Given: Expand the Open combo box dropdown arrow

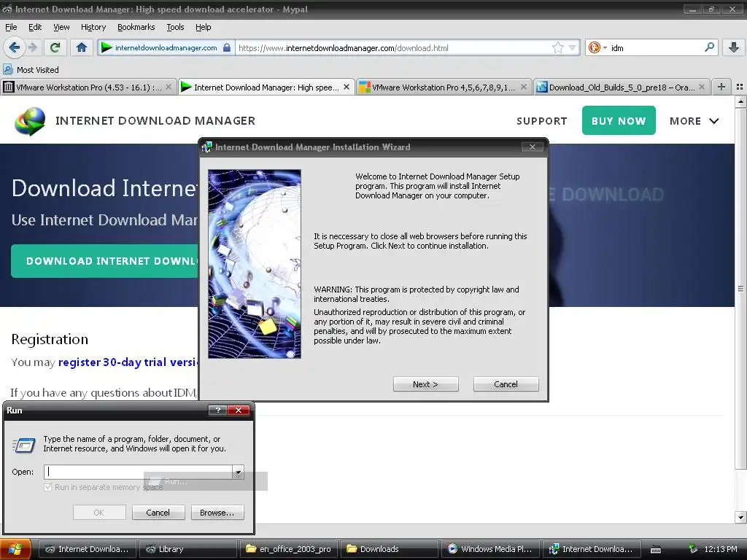Looking at the screenshot, I should [238, 472].
